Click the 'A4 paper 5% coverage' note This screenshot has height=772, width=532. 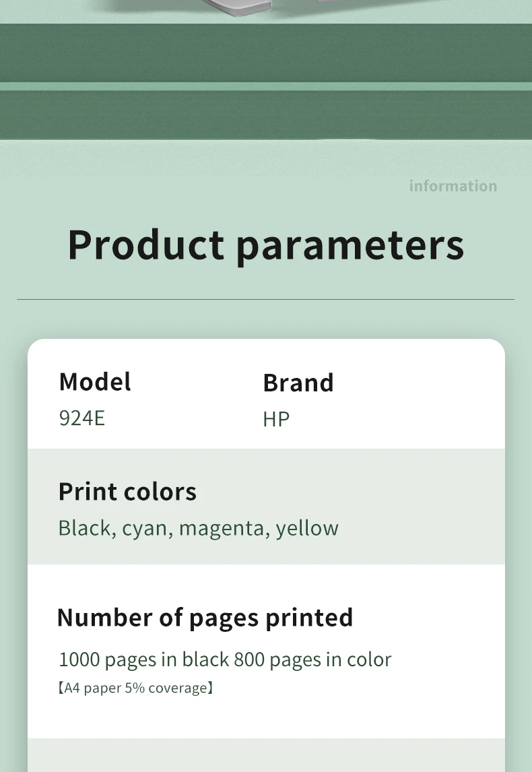tap(135, 688)
